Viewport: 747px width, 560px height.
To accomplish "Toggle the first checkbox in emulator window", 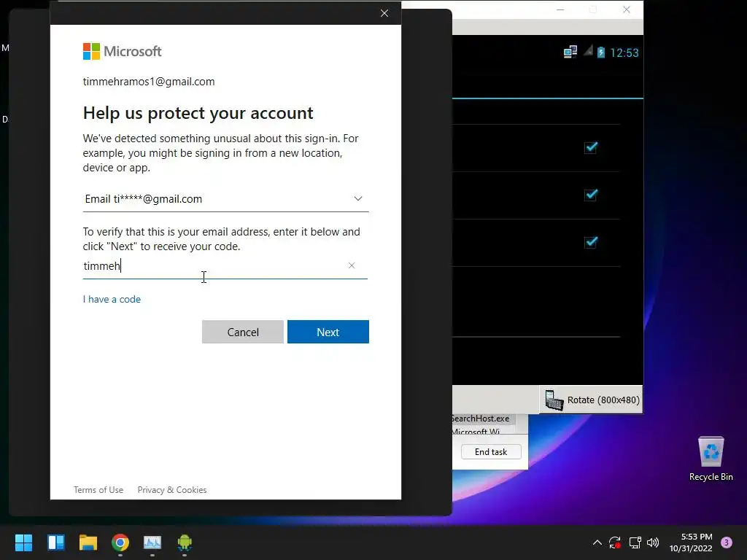I will click(591, 147).
